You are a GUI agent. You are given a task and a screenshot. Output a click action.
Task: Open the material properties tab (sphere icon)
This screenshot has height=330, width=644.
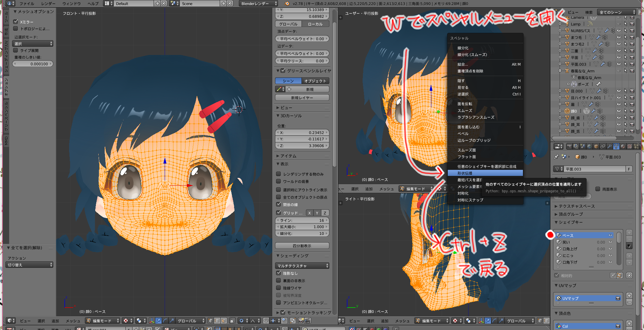(x=623, y=146)
